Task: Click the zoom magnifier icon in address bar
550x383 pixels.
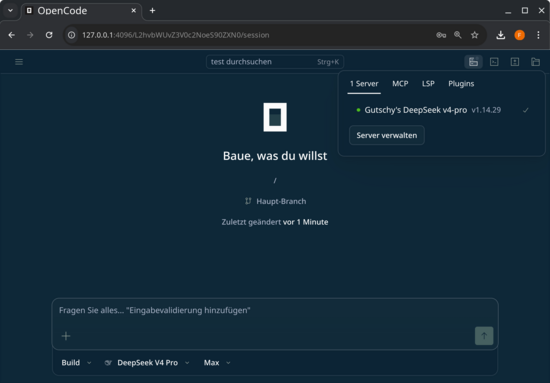Action: (458, 35)
